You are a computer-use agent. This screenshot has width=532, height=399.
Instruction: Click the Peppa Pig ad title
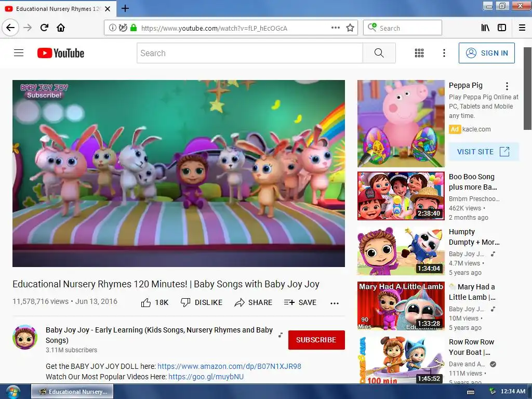click(x=465, y=86)
